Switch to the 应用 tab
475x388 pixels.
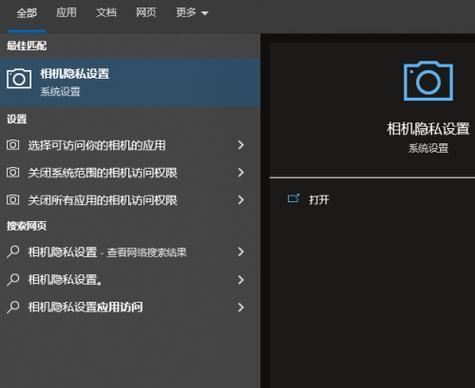pyautogui.click(x=66, y=13)
